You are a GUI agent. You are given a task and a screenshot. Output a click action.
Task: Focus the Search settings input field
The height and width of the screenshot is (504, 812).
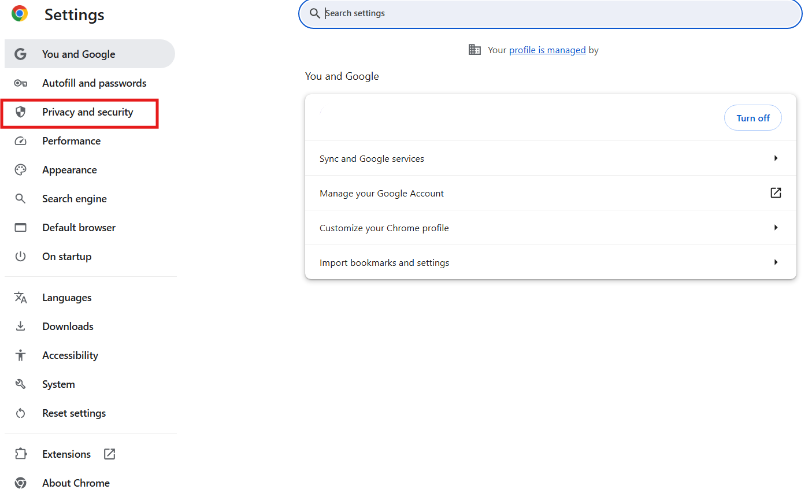[x=550, y=13]
